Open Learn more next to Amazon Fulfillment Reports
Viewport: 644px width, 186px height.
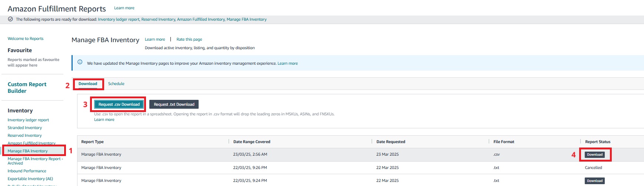tap(124, 8)
